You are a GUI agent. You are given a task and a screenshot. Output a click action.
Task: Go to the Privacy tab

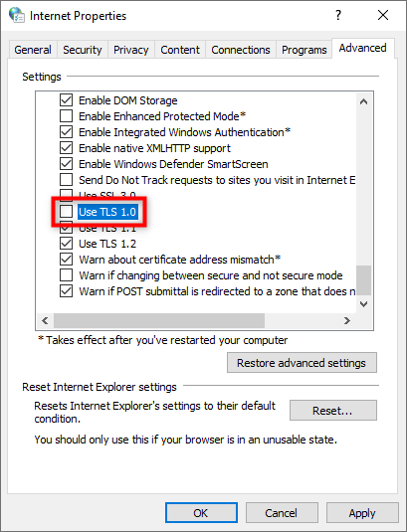[x=131, y=50]
